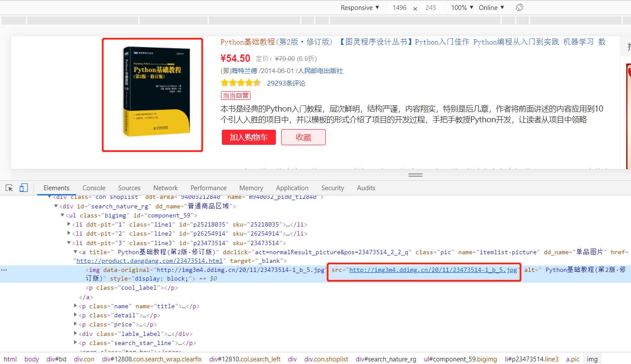Collapse the ul class bigimg node
The width and height of the screenshot is (631, 364).
tap(62, 215)
